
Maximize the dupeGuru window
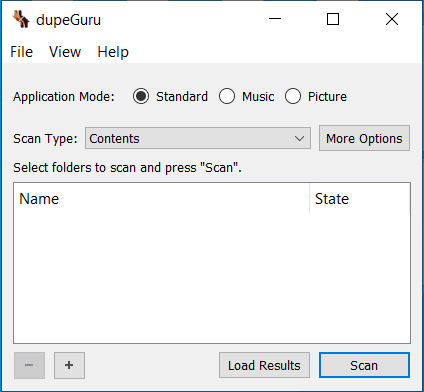click(333, 19)
